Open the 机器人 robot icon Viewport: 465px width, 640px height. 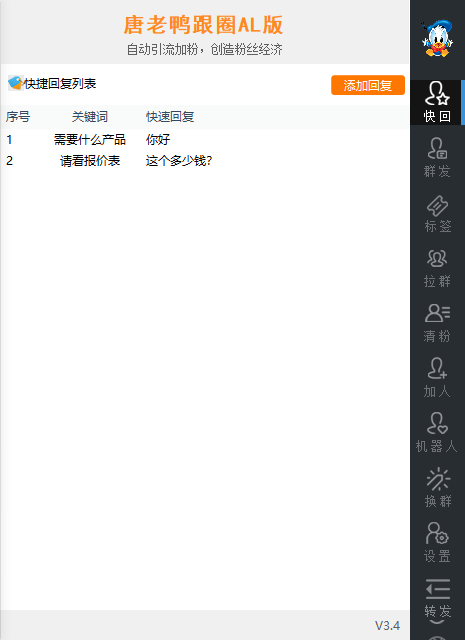437,433
